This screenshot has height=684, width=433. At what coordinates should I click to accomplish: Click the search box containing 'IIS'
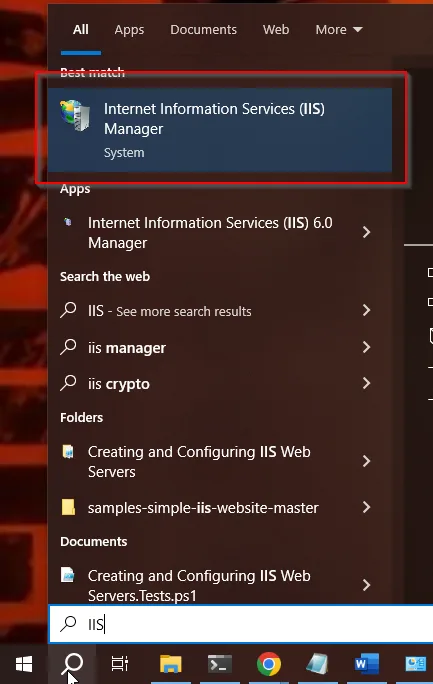coord(241,624)
